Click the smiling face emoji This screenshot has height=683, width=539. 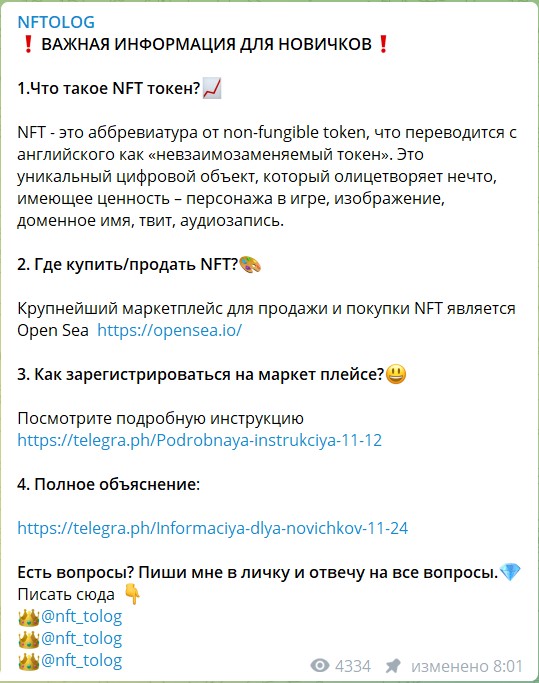coord(396,374)
